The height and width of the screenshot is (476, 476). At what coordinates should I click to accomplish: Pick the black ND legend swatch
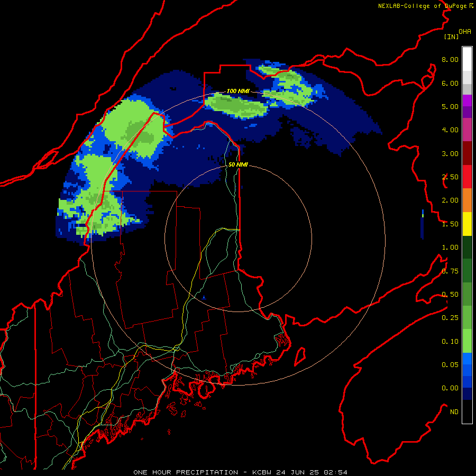(467, 411)
